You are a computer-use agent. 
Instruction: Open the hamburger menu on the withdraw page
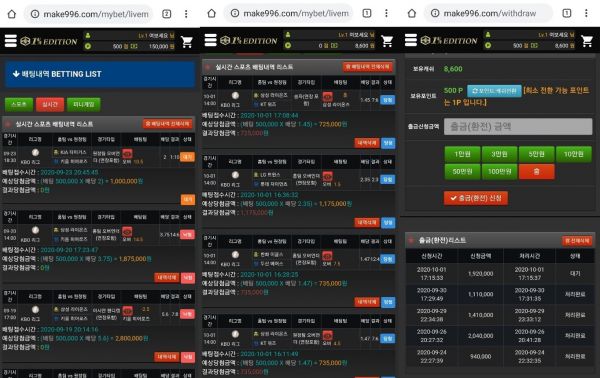(x=411, y=40)
